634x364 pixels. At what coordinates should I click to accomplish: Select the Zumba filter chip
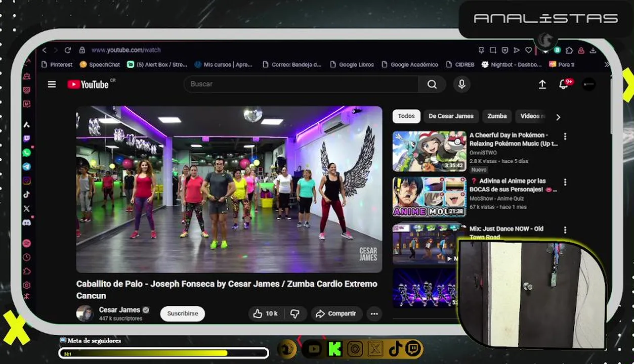[497, 116]
